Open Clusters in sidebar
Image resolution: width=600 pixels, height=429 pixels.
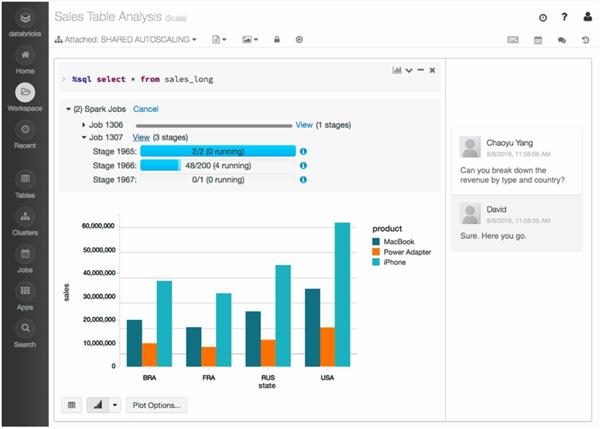[x=25, y=222]
